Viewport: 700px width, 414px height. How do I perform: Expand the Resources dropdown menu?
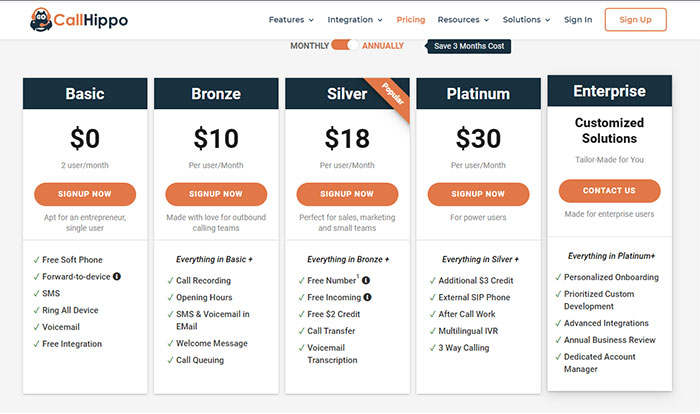[x=463, y=20]
